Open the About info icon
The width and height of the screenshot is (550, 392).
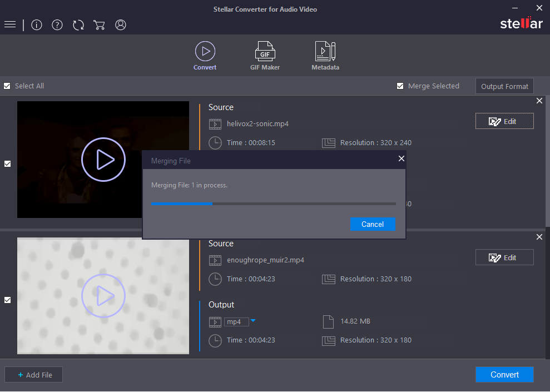pyautogui.click(x=37, y=25)
